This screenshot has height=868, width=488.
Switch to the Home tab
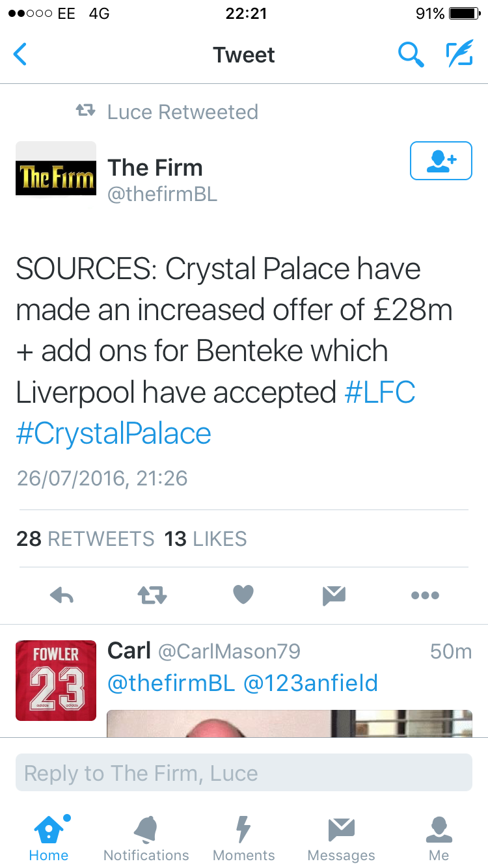[49, 839]
